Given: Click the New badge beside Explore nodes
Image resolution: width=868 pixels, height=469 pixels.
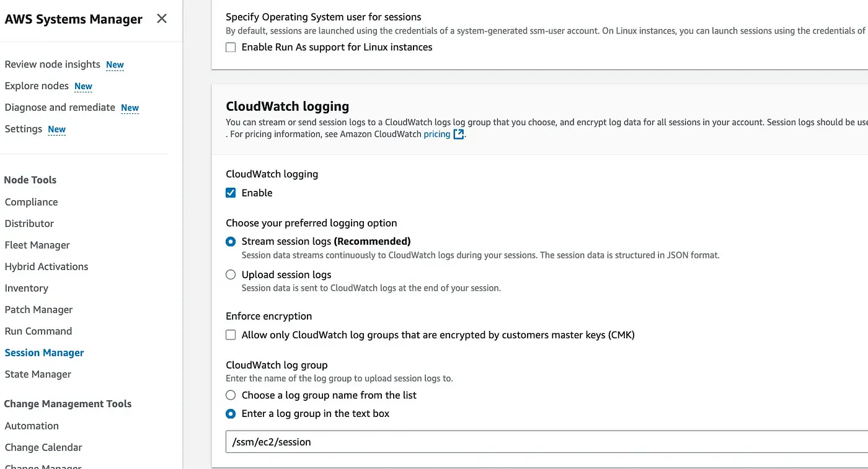Looking at the screenshot, I should (83, 87).
